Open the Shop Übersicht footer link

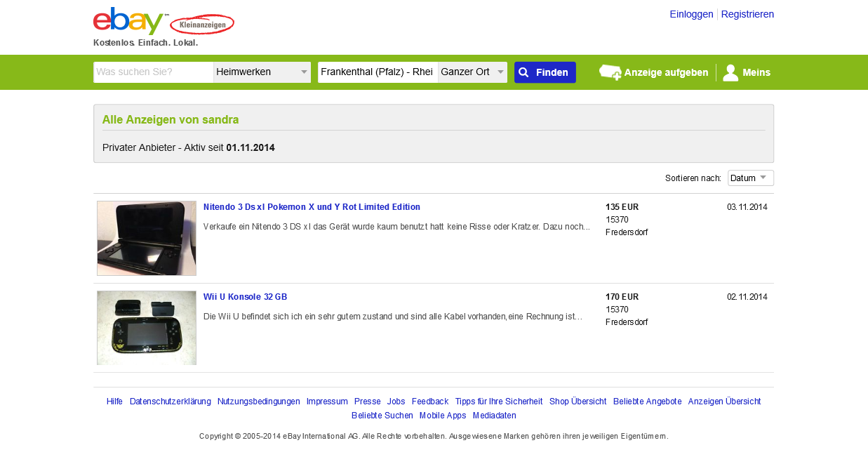click(x=578, y=402)
